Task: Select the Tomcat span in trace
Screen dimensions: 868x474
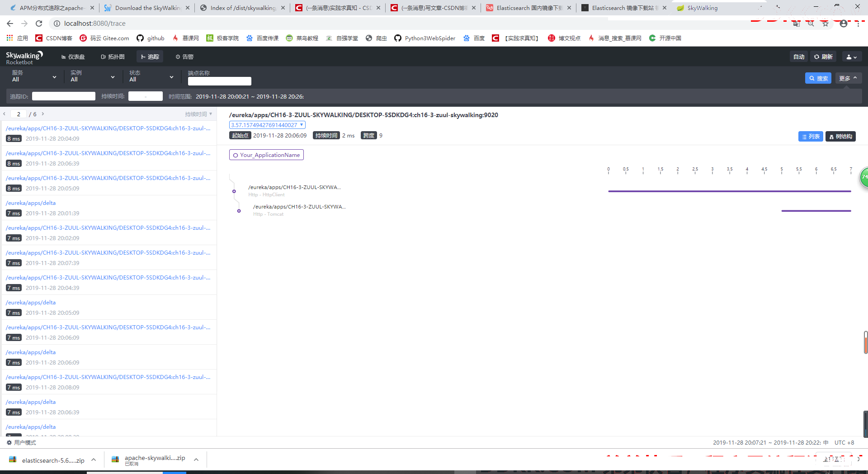Action: 299,210
